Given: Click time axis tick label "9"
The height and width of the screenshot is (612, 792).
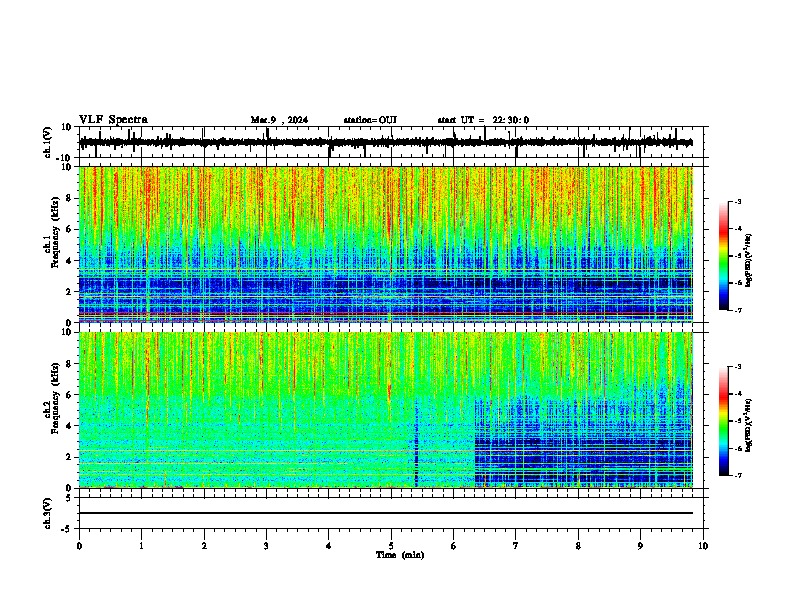Looking at the screenshot, I should point(640,546).
